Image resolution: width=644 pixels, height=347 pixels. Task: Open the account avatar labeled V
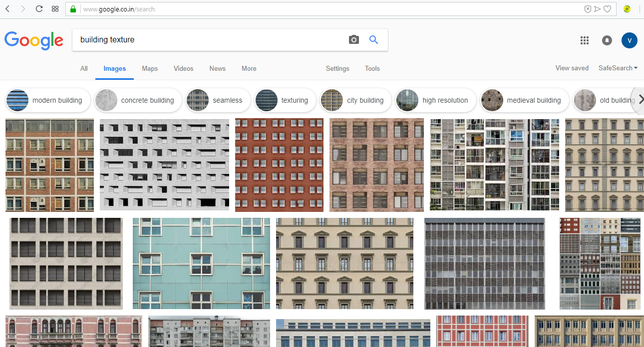tap(630, 40)
